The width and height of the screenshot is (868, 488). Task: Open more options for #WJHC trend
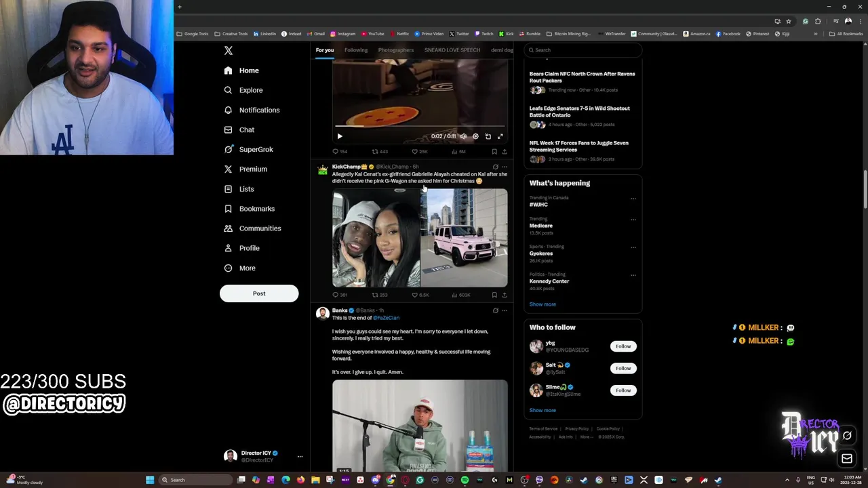(x=633, y=199)
